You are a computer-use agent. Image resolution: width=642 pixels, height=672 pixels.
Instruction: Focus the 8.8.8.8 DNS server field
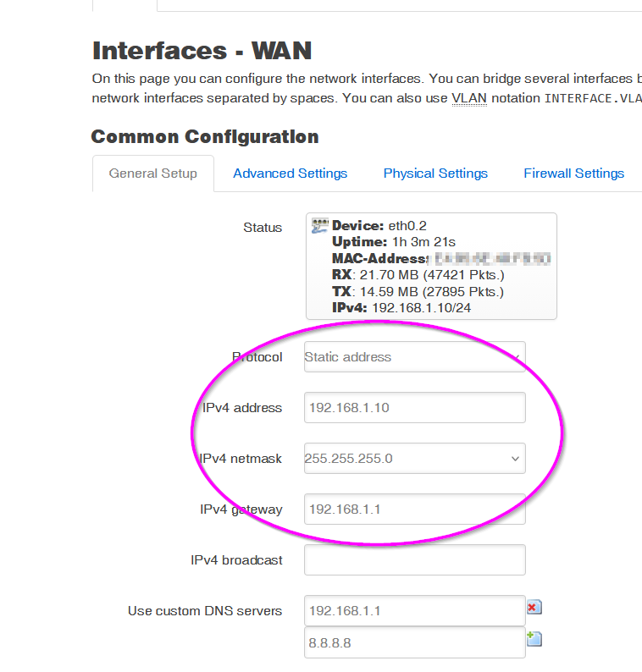(x=414, y=643)
